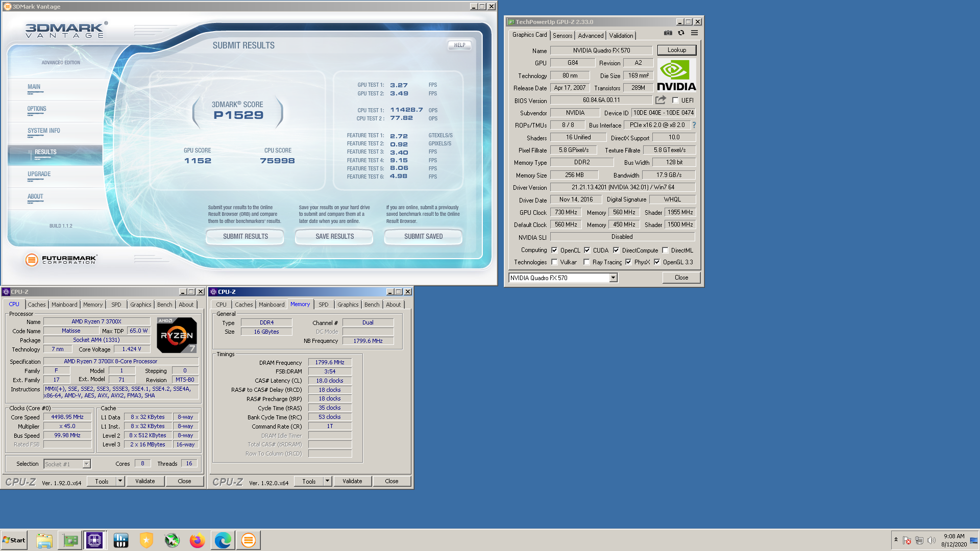This screenshot has width=980, height=551.
Task: Launch Microsoft Edge from the taskbar
Action: pos(223,540)
